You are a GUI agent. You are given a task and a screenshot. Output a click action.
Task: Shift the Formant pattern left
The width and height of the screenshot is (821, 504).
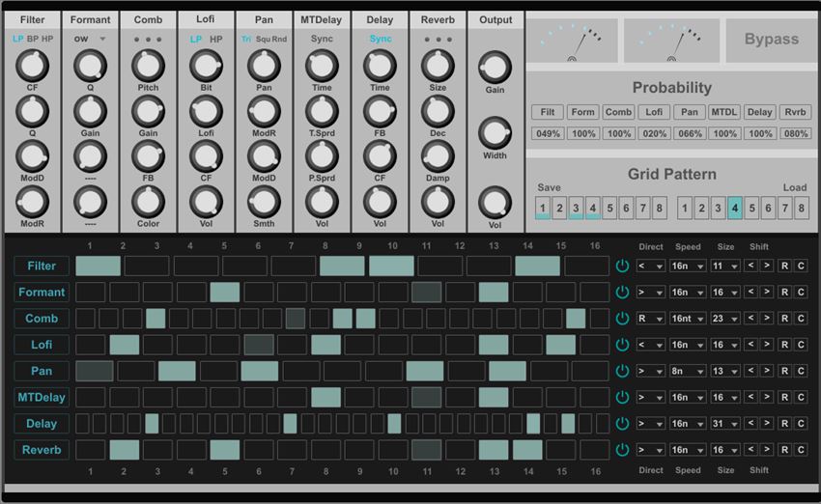[x=750, y=293]
